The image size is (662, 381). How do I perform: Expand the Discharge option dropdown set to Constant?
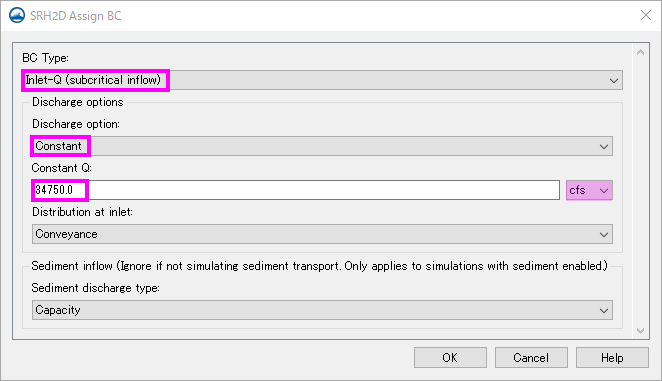(322, 146)
